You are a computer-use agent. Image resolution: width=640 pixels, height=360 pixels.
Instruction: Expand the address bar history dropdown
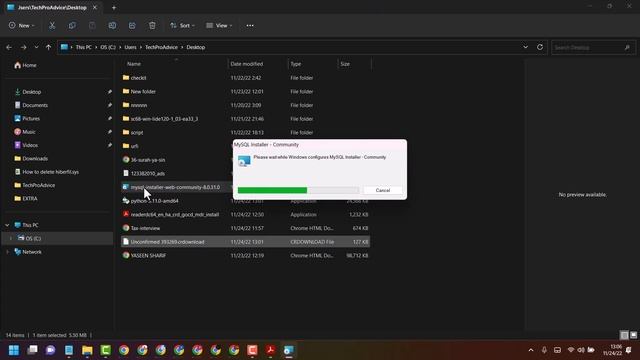525,47
